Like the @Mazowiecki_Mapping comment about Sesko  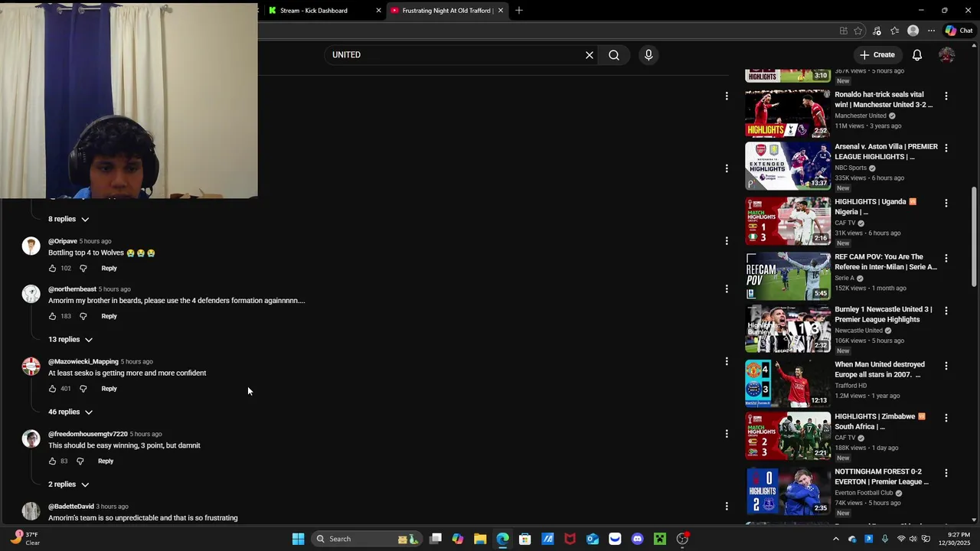pyautogui.click(x=52, y=389)
